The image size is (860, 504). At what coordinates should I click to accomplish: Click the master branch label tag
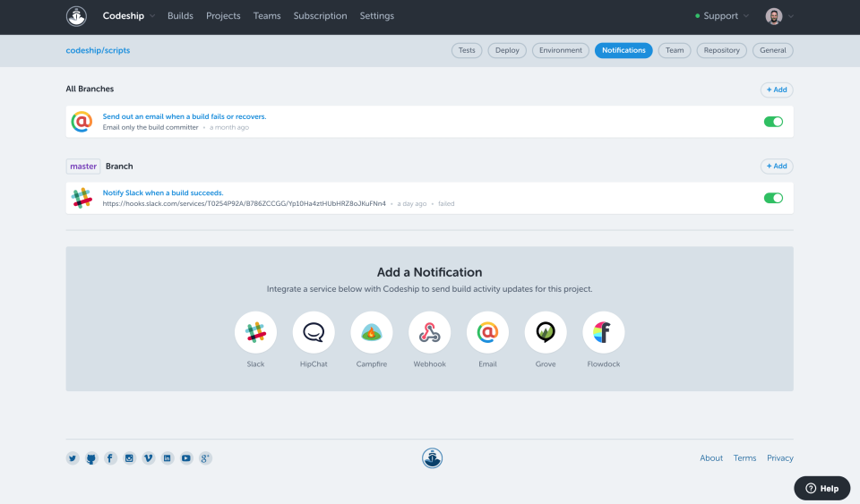coord(83,166)
